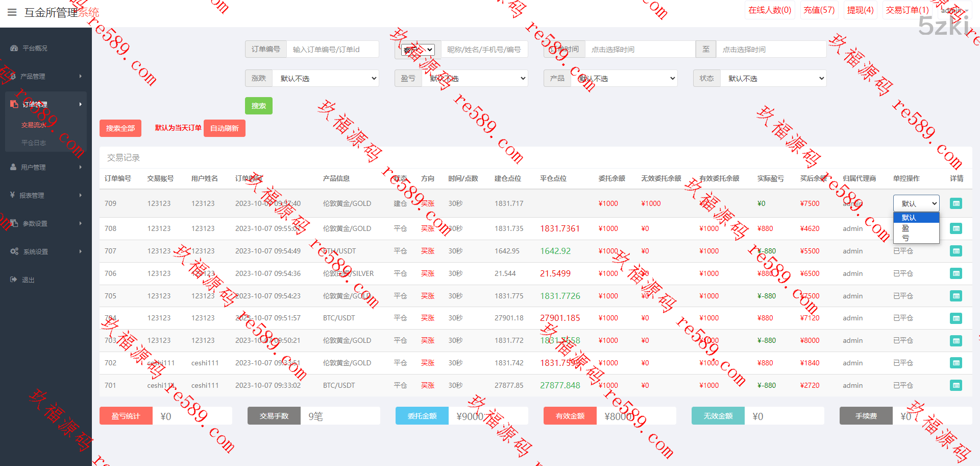Open details icon for order 706
The image size is (980, 466).
pyautogui.click(x=956, y=273)
